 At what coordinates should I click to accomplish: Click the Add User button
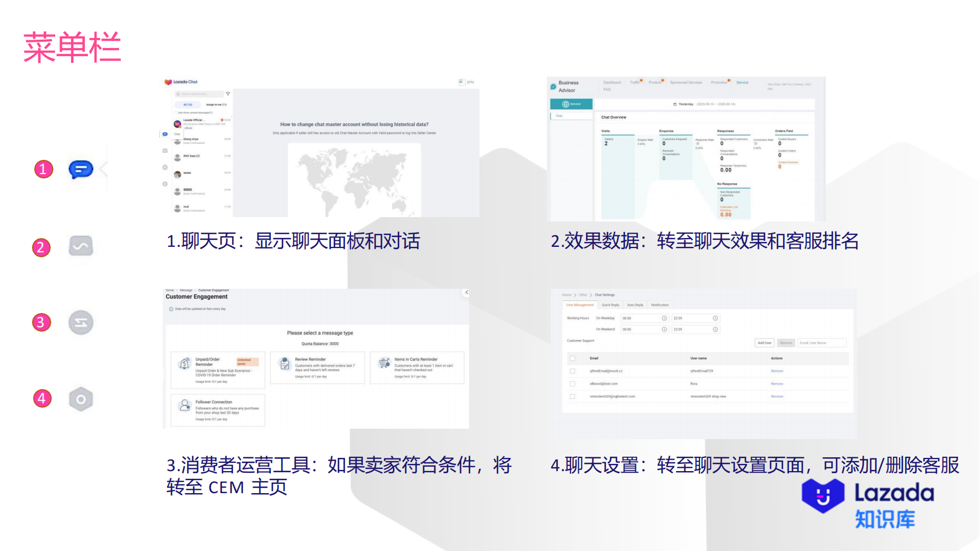click(x=764, y=343)
